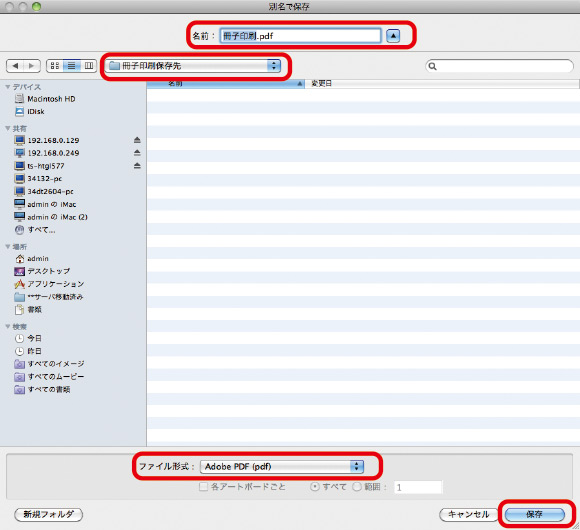Viewport: 580px width, 530px height.
Task: Go forward with the right arrow button
Action: 32,66
